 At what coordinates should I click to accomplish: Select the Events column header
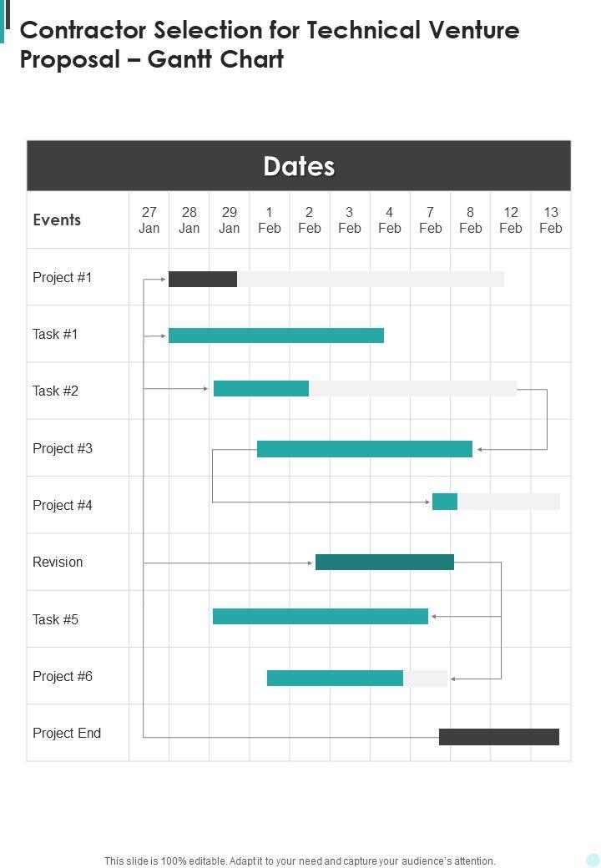(x=57, y=220)
